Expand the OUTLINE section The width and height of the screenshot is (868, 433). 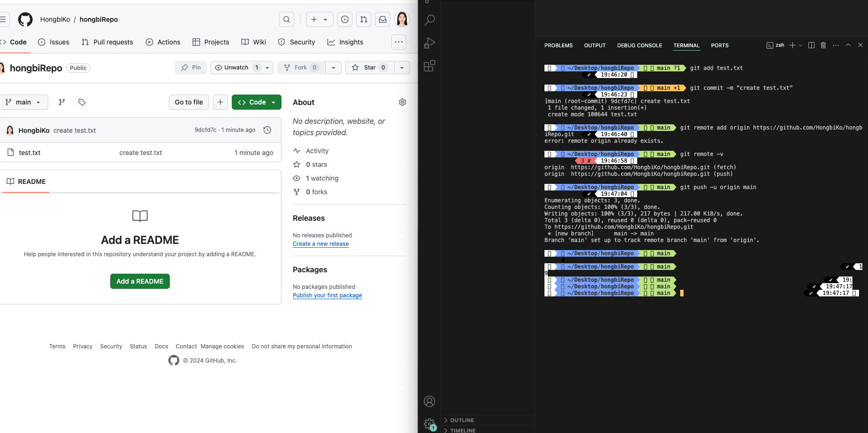[488, 420]
